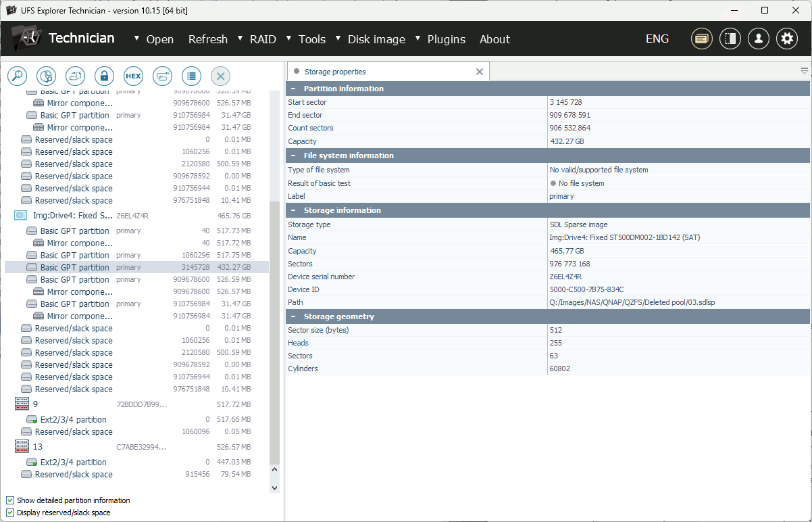The image size is (812, 522).
Task: Open the Disk image menu
Action: coord(376,39)
